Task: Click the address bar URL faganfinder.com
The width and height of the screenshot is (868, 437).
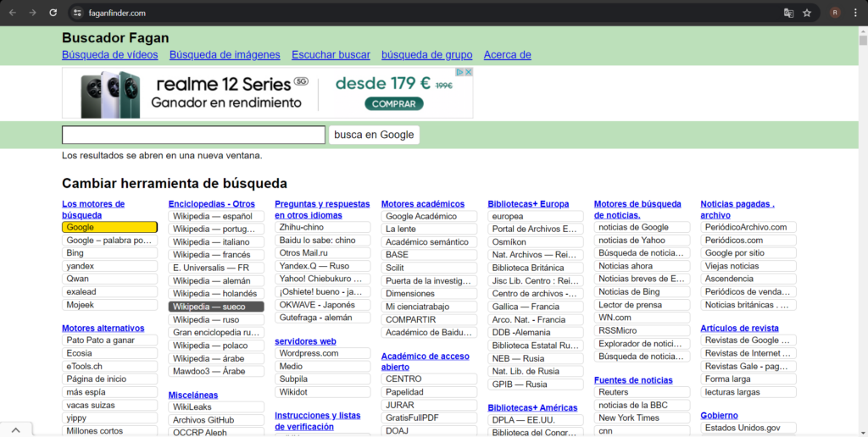Action: [x=117, y=13]
